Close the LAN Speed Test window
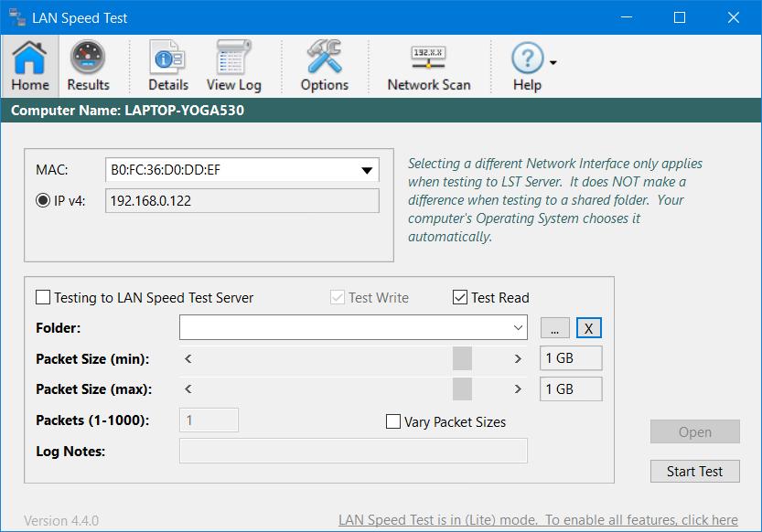 coord(734,17)
